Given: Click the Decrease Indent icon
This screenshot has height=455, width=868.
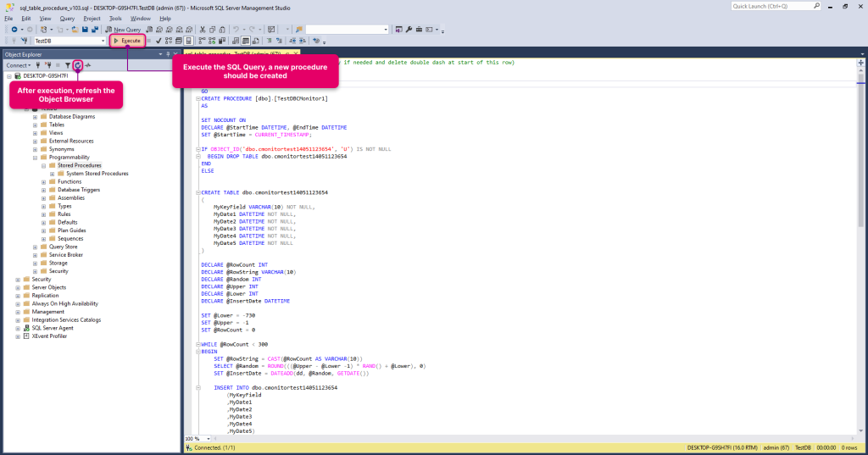Looking at the screenshot, I should (x=292, y=41).
